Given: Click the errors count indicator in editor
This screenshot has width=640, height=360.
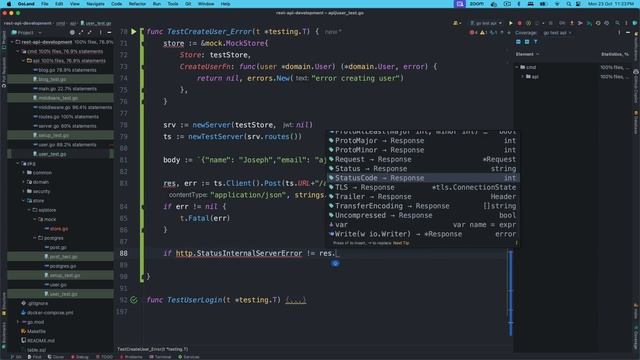Looking at the screenshot, I should [x=474, y=33].
